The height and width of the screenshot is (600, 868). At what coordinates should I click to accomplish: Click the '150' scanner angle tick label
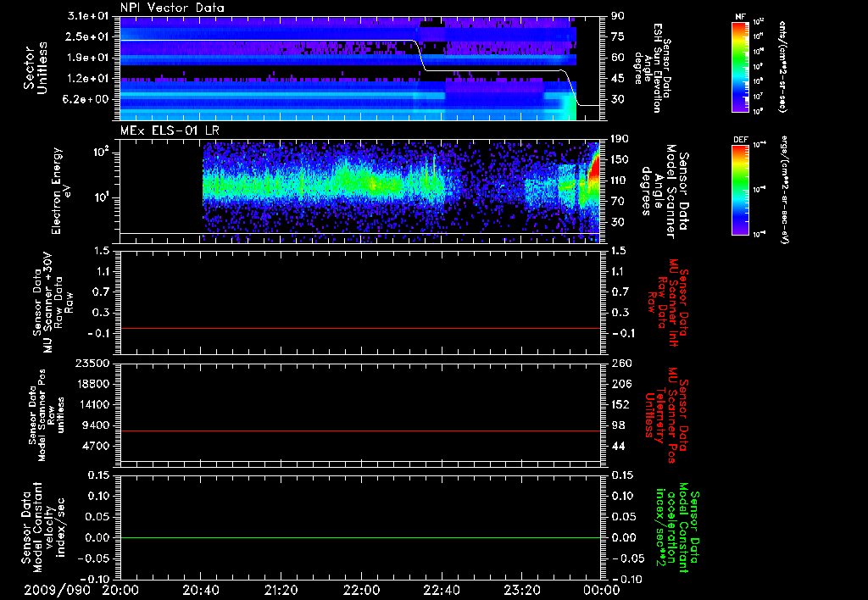[620, 159]
